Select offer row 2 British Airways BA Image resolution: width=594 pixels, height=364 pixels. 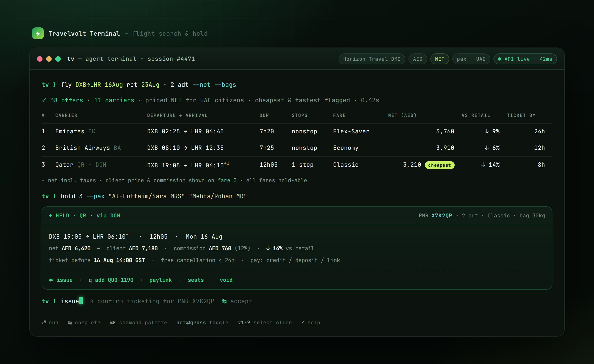297,148
